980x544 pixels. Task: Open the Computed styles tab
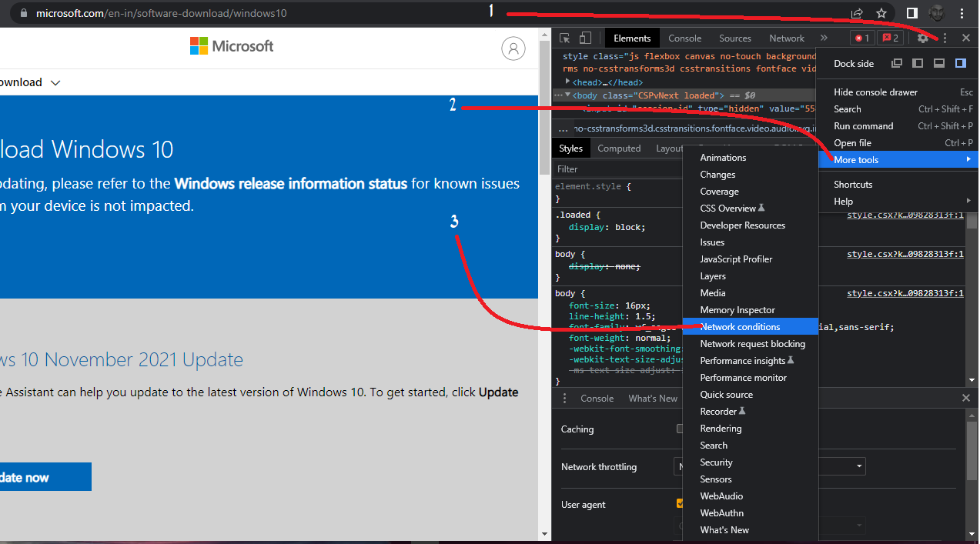point(619,149)
